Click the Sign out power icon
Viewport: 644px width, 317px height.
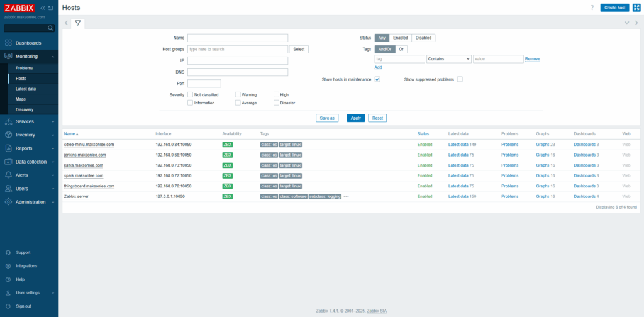tap(8, 306)
